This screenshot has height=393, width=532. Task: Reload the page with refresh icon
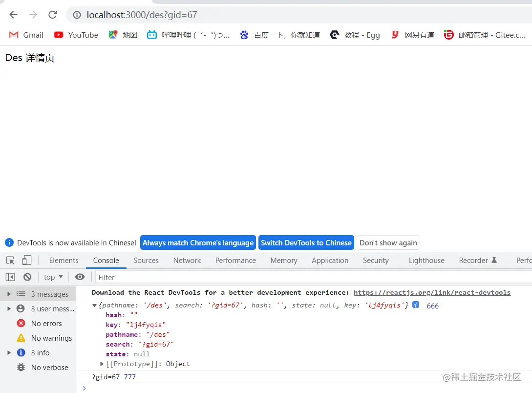pos(53,15)
